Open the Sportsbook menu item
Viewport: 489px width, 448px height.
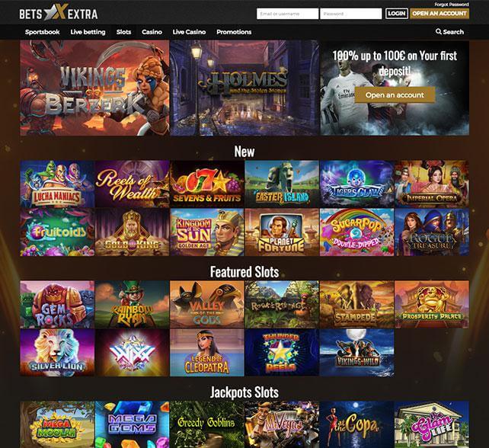tap(42, 32)
